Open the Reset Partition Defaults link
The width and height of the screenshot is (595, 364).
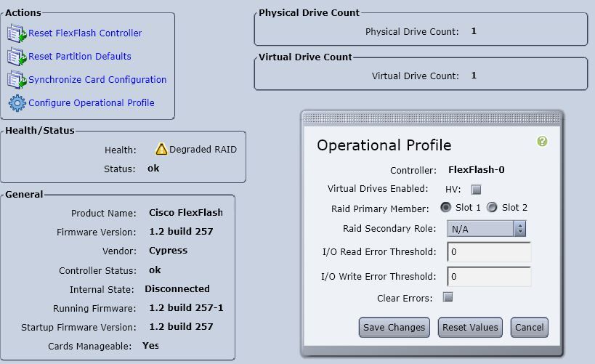pyautogui.click(x=80, y=57)
